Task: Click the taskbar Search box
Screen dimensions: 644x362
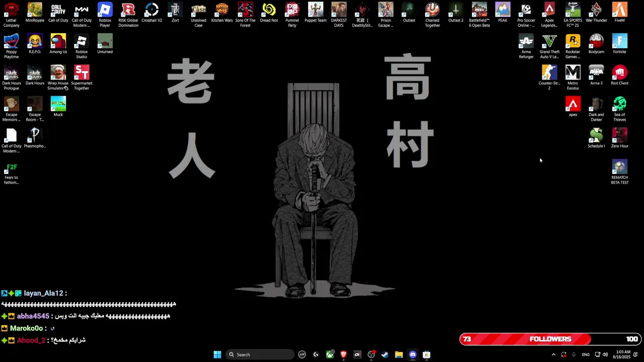Action: [260, 354]
